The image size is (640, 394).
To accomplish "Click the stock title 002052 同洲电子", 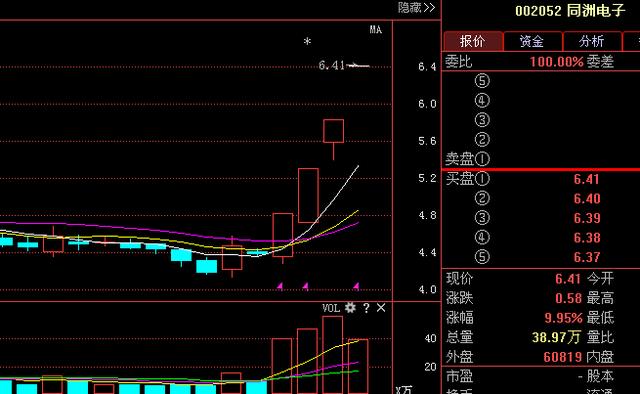I will (x=570, y=11).
